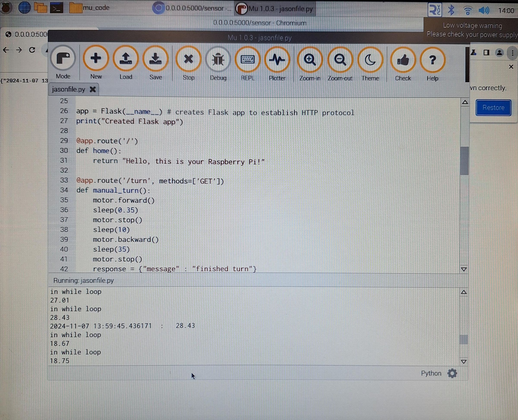518x420 pixels.
Task: Click the Restore button in Chromium
Action: click(493, 108)
